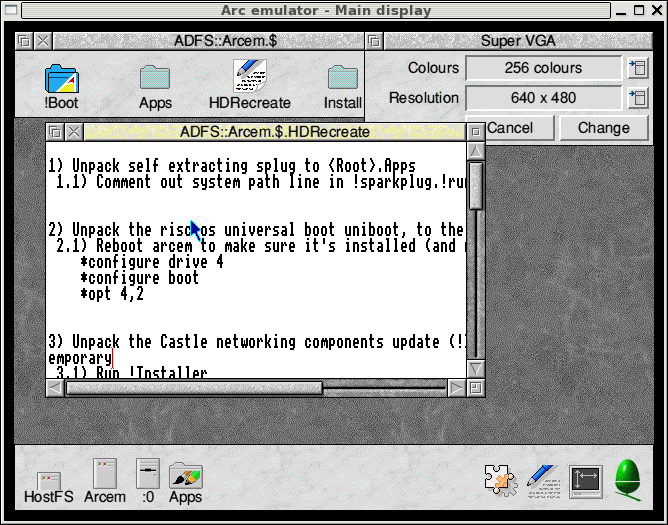Click the line "*opt 4,2"
The width and height of the screenshot is (668, 525).
tap(112, 294)
